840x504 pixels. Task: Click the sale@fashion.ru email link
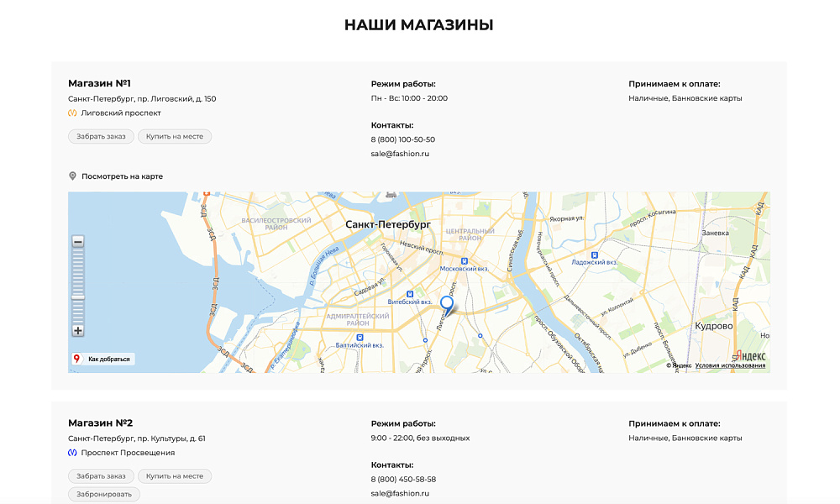(x=398, y=154)
